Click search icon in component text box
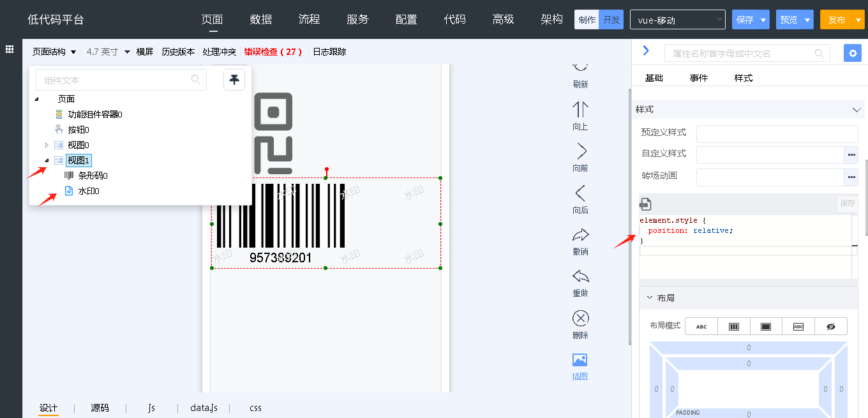The height and width of the screenshot is (418, 868). [196, 80]
